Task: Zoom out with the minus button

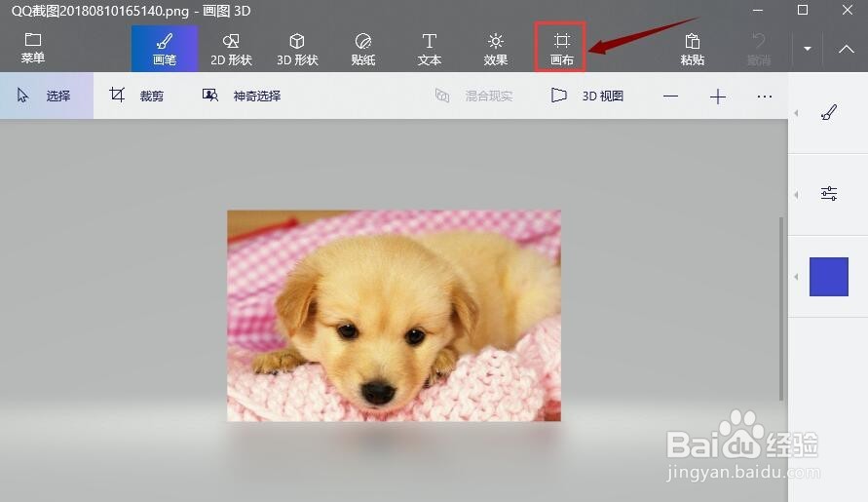Action: [x=670, y=97]
